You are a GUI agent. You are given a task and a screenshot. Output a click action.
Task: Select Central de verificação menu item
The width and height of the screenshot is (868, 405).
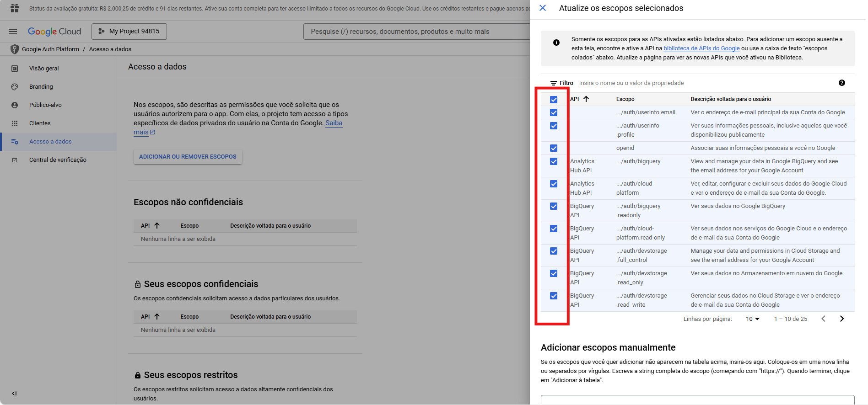click(58, 160)
